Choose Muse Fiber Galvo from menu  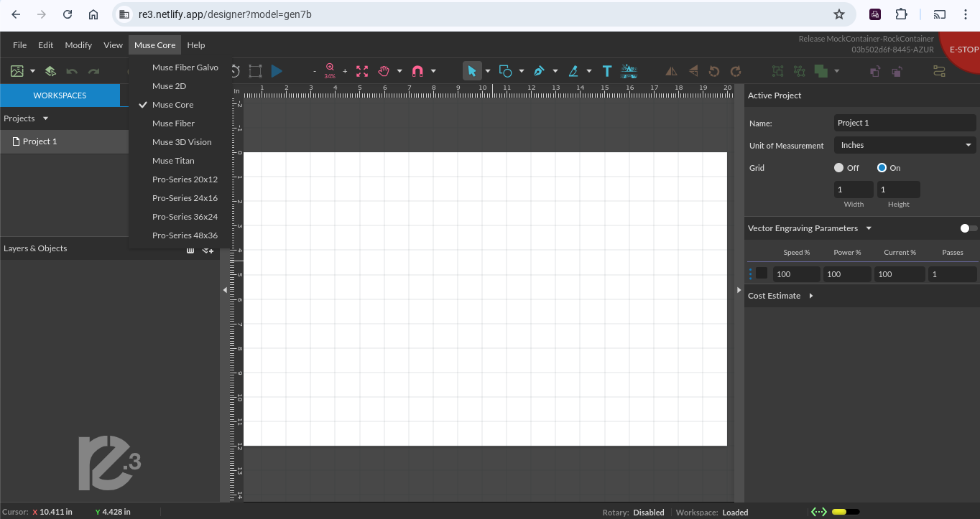click(185, 67)
